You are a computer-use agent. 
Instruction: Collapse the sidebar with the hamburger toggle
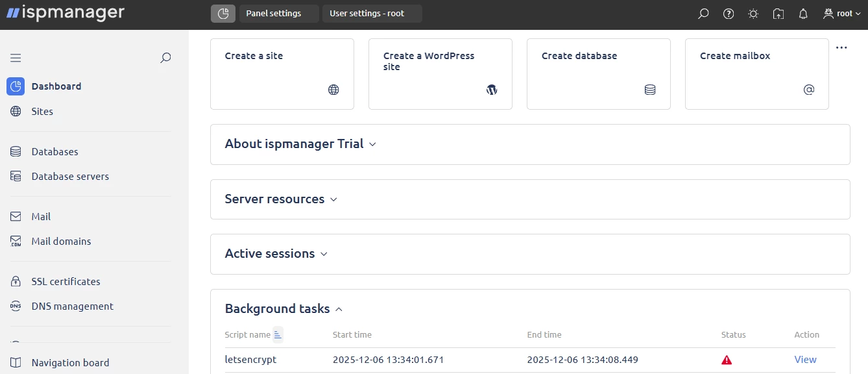point(16,57)
